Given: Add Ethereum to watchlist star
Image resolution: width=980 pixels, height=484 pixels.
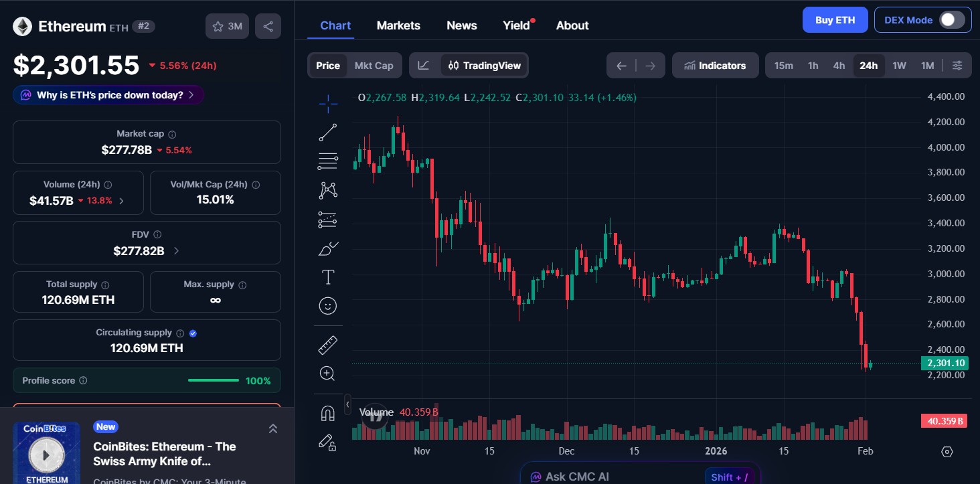Looking at the screenshot, I should coord(218,25).
